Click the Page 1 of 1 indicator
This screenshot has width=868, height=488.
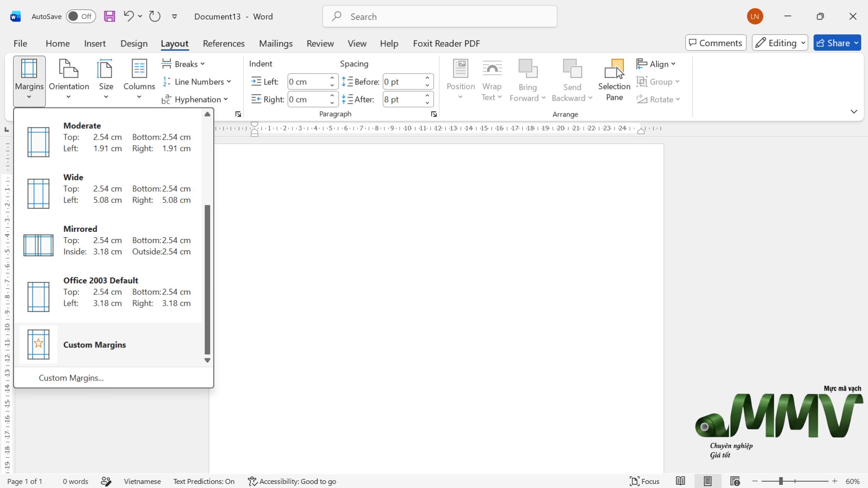[25, 482]
